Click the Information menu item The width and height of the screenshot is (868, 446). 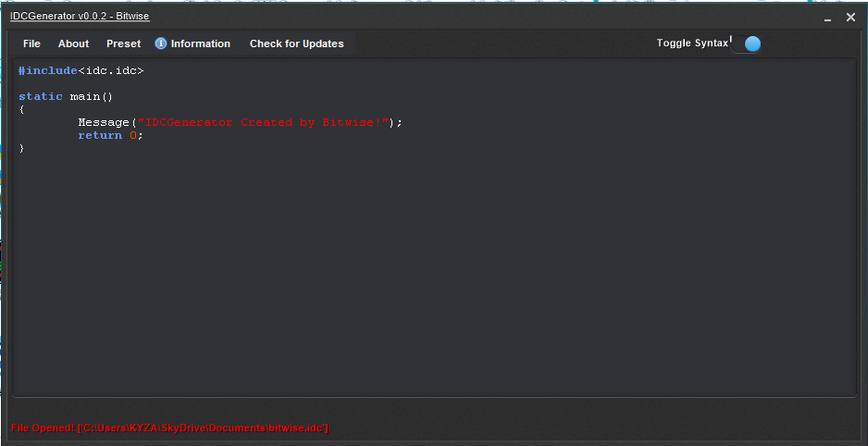192,43
